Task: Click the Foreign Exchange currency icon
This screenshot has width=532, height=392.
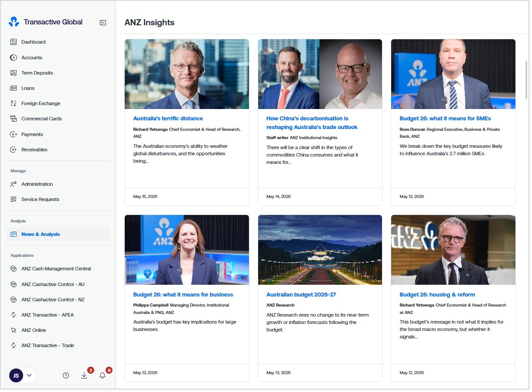Action: [x=14, y=103]
